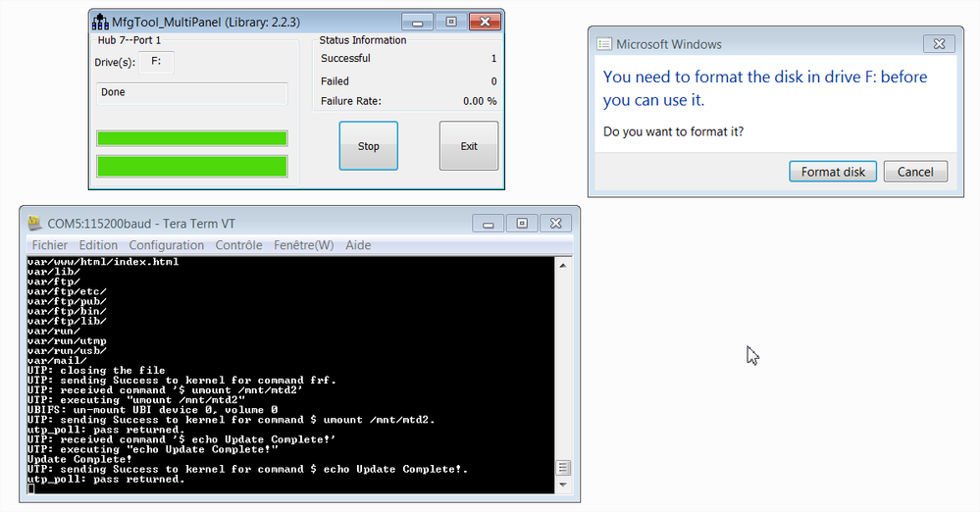Close the Tera Term window
Viewport: 980px width, 512px height.
point(555,224)
